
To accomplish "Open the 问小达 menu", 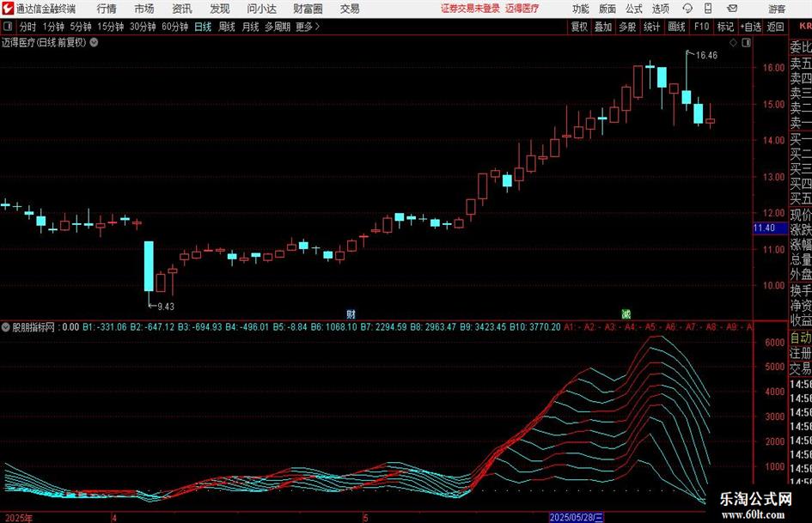I will coord(261,9).
